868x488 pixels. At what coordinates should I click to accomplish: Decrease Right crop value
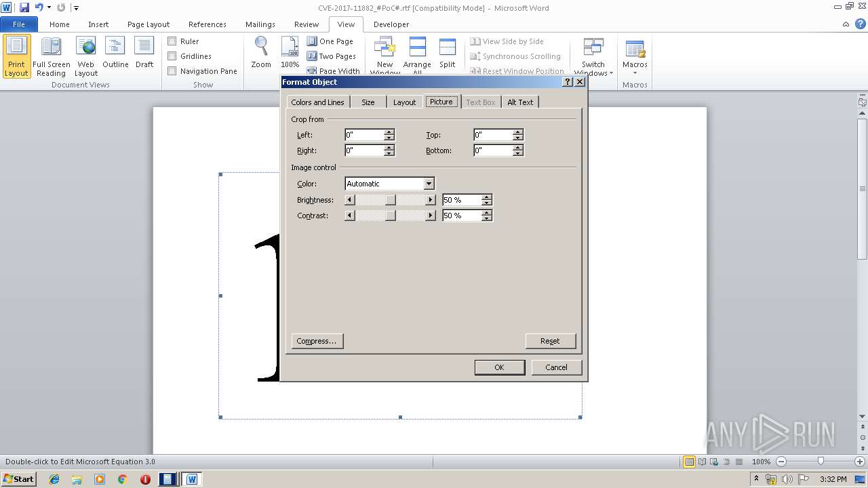389,153
